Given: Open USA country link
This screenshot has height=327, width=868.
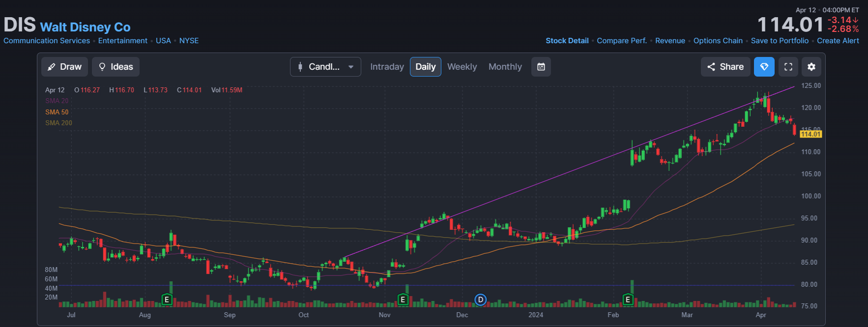Looking at the screenshot, I should [x=163, y=41].
